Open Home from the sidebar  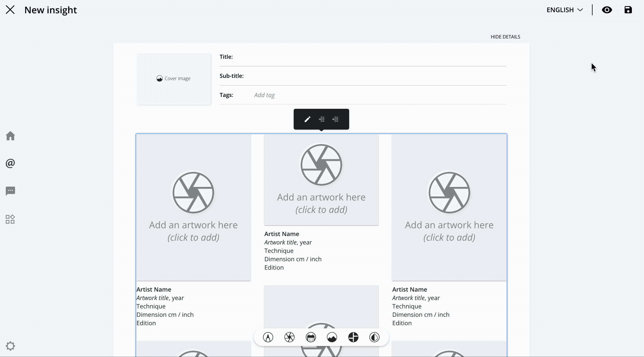10,136
